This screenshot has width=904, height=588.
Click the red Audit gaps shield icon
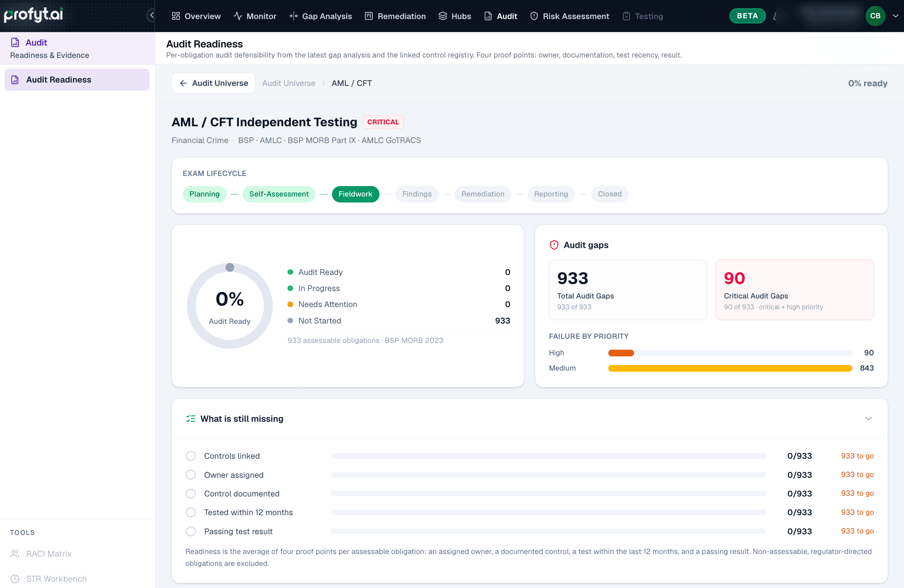click(554, 245)
